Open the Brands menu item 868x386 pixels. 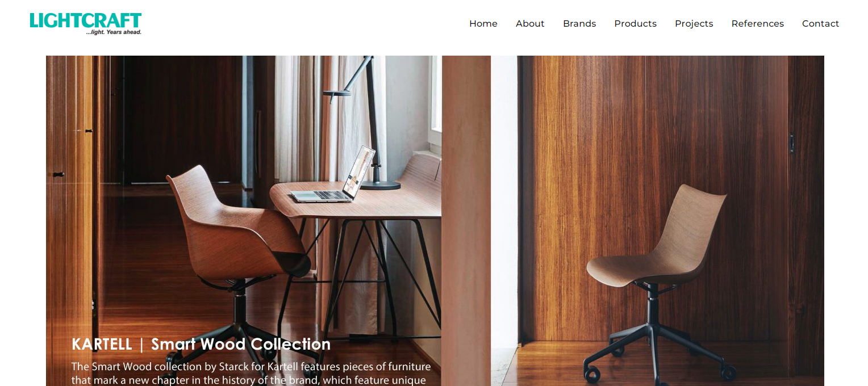579,24
